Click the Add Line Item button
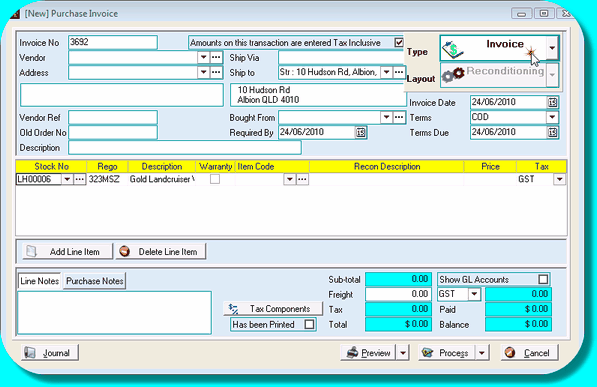This screenshot has width=597, height=387. [x=67, y=252]
